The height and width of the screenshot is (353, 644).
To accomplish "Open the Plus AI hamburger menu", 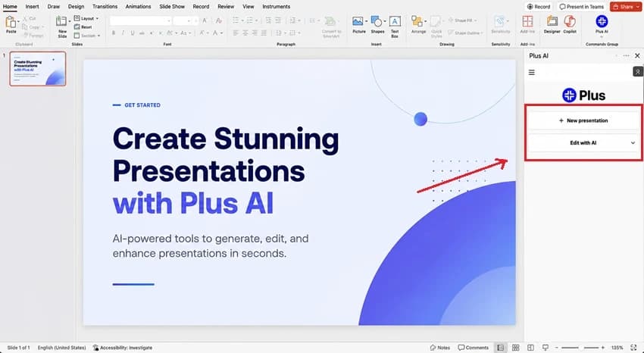I will click(x=531, y=72).
